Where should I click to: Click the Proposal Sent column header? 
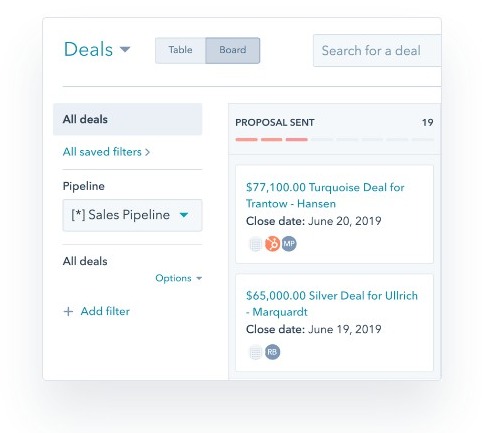click(x=275, y=122)
